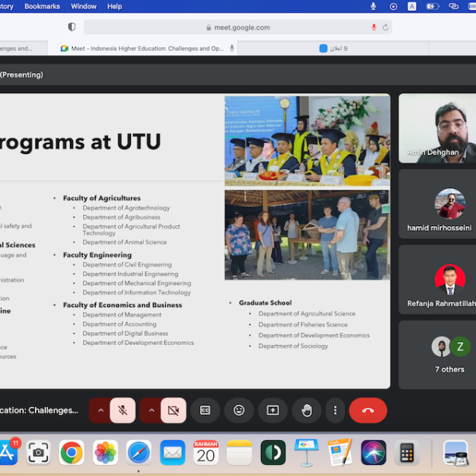Leave the call with red hang-up button
Image resolution: width=476 pixels, height=476 pixels.
367,410
